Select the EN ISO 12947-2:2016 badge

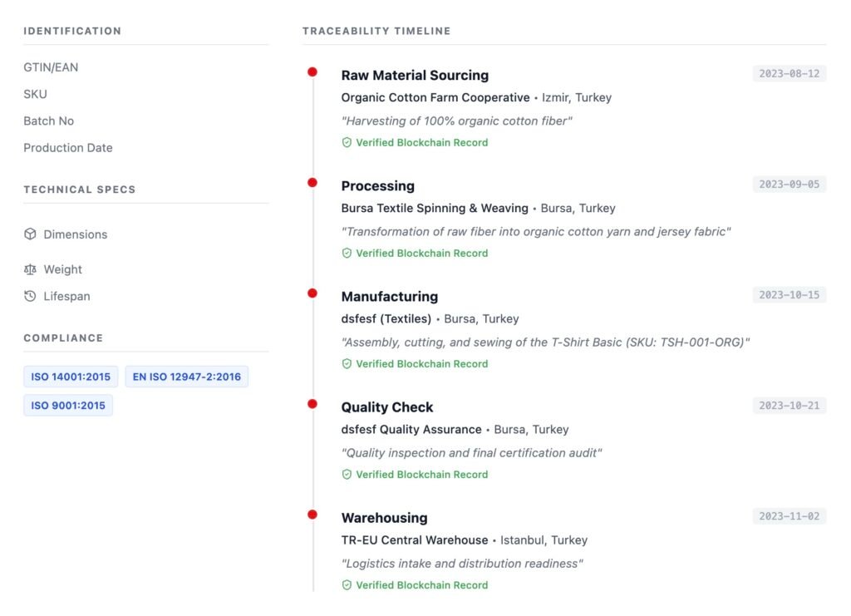pyautogui.click(x=187, y=377)
